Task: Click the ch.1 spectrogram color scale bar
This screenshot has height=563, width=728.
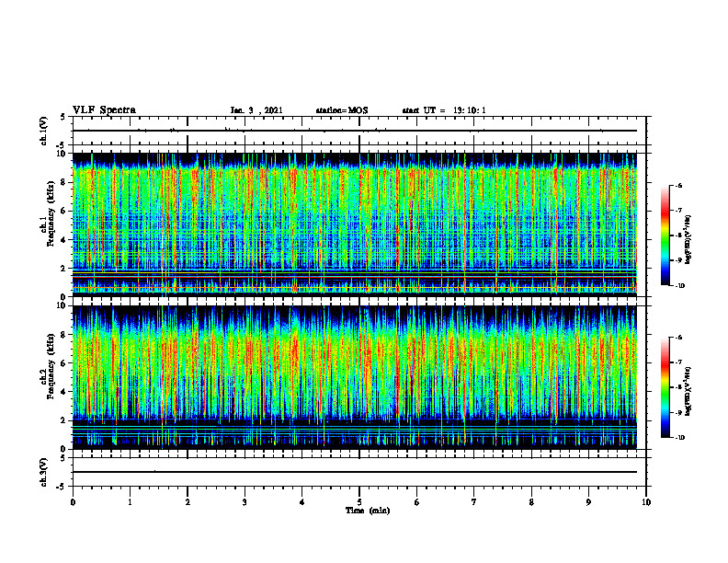Action: [665, 236]
